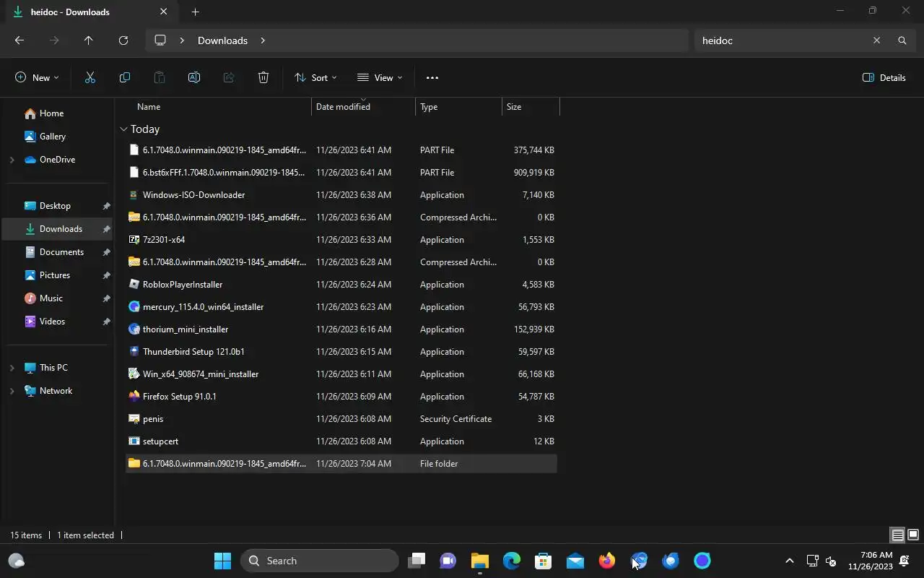The width and height of the screenshot is (924, 578).
Task: Sort by the Size column header
Action: coord(531,107)
